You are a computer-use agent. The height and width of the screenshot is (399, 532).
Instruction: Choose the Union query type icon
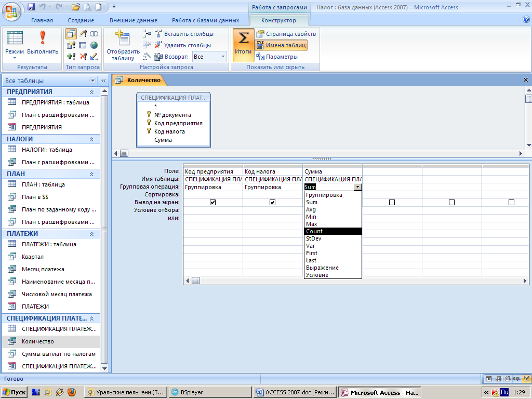tap(94, 34)
